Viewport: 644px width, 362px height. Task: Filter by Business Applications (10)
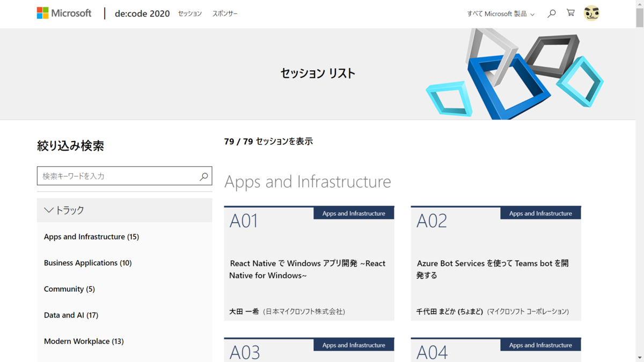[x=87, y=263]
